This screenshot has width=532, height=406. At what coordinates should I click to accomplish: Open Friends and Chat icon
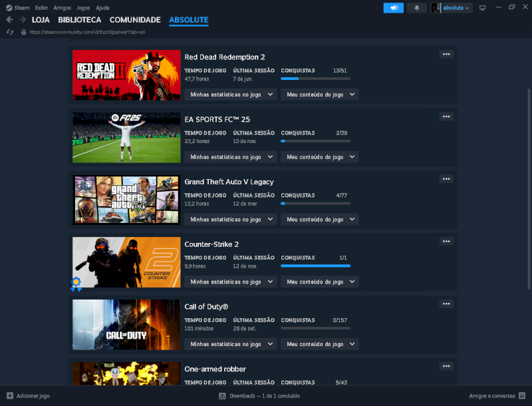[521, 396]
